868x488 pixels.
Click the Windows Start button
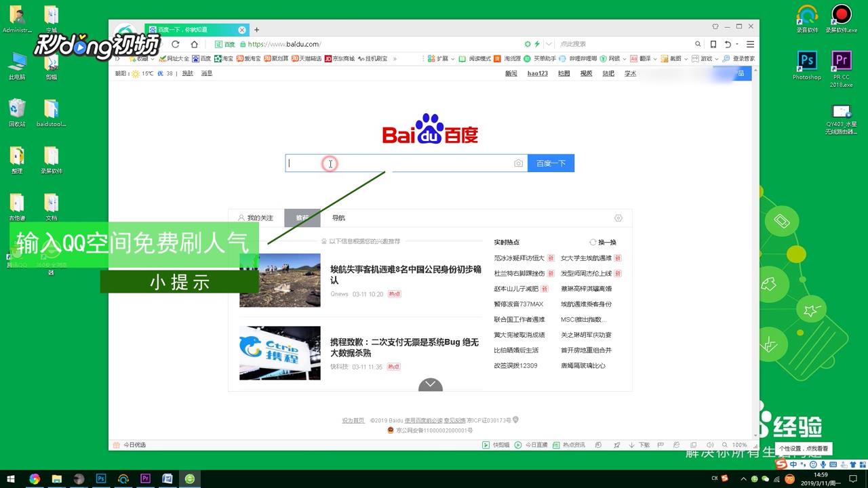(x=11, y=479)
